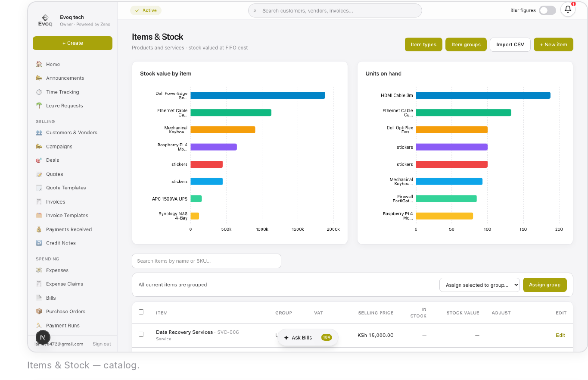Viewport: 588px width, 380px height.
Task: Click the money icon beside Expenses
Action: click(x=39, y=270)
